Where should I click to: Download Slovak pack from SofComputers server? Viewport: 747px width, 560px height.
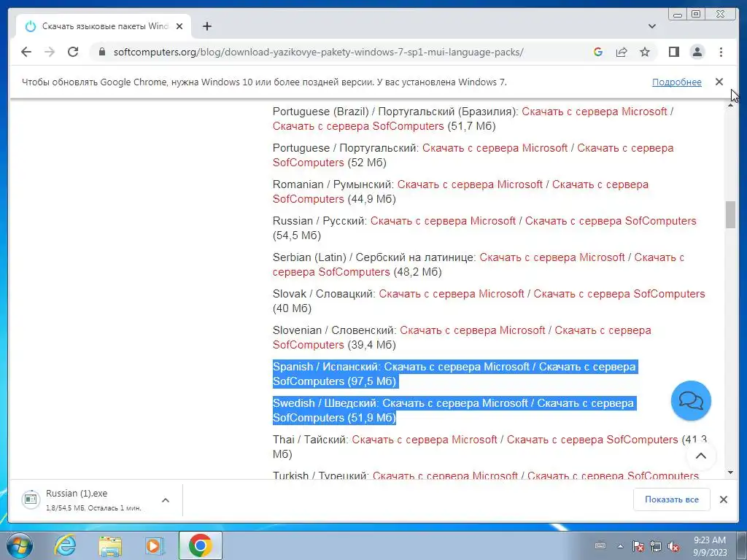pos(619,294)
